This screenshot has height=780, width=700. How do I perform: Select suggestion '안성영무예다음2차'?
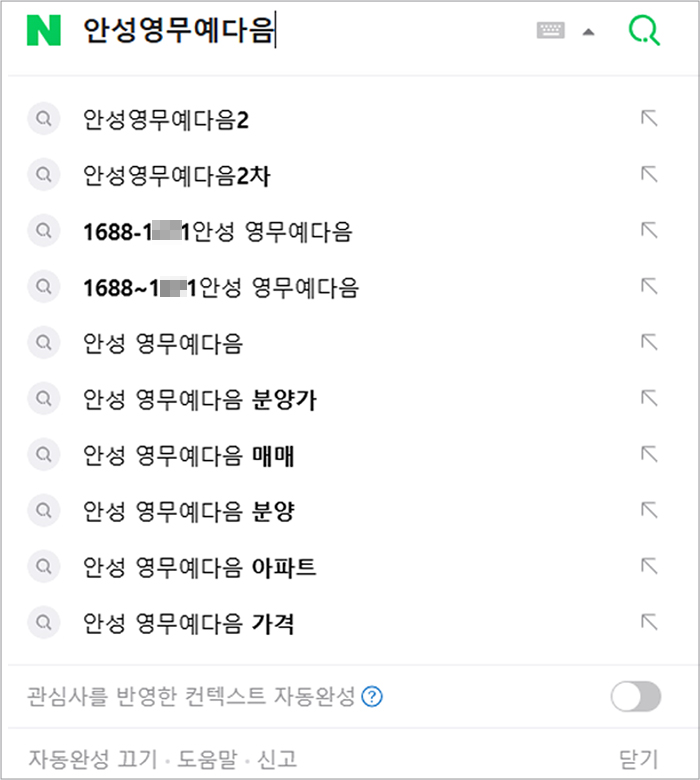[x=177, y=177]
